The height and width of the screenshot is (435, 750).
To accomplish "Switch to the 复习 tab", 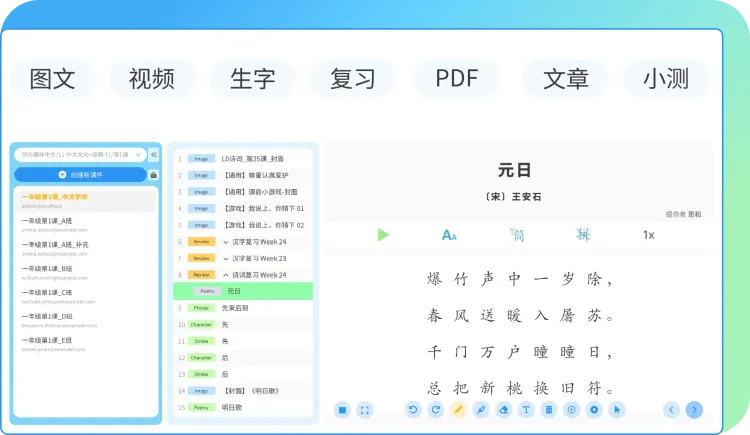I will (353, 78).
